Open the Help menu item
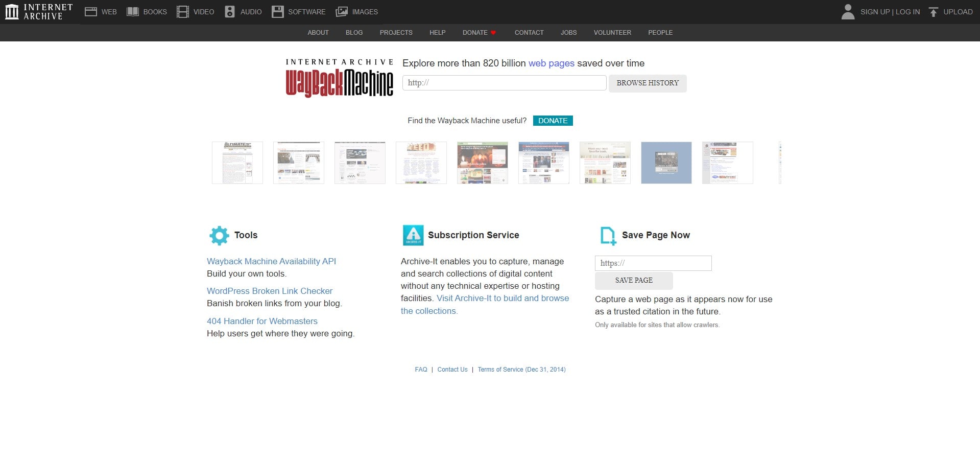This screenshot has width=980, height=458. point(437,33)
